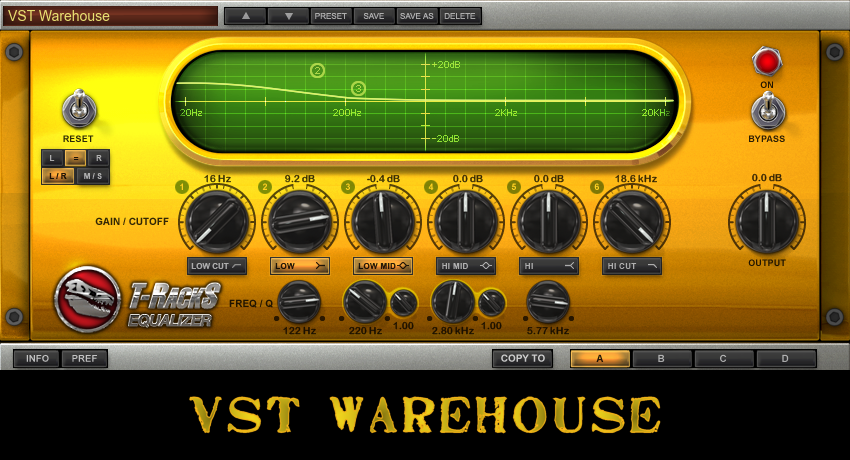Click band number 5 badge
Viewport: 850px width, 460px height.
(x=513, y=187)
